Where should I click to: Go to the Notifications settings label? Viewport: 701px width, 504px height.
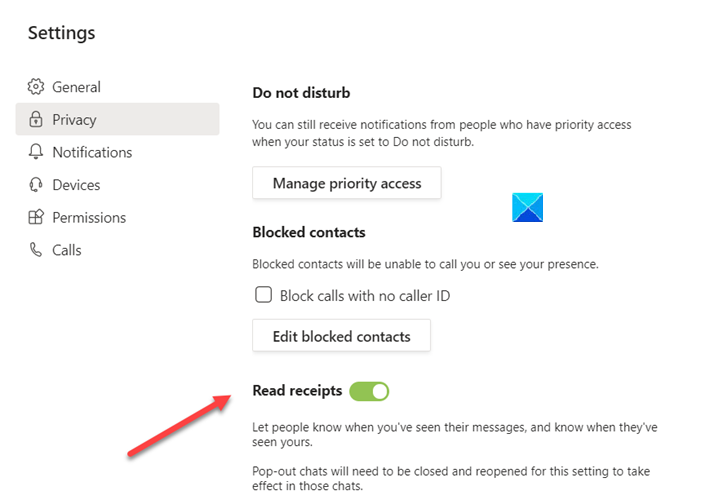[92, 152]
